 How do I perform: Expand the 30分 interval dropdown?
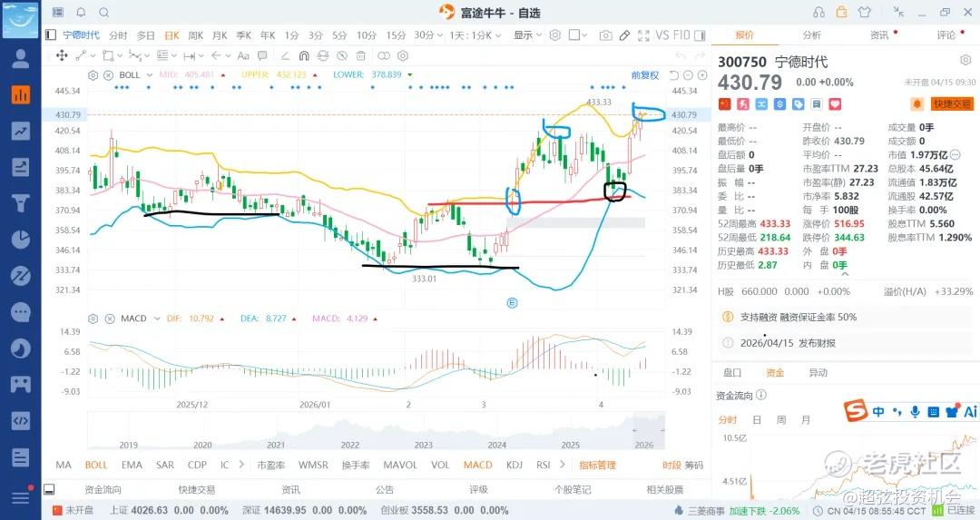click(428, 35)
